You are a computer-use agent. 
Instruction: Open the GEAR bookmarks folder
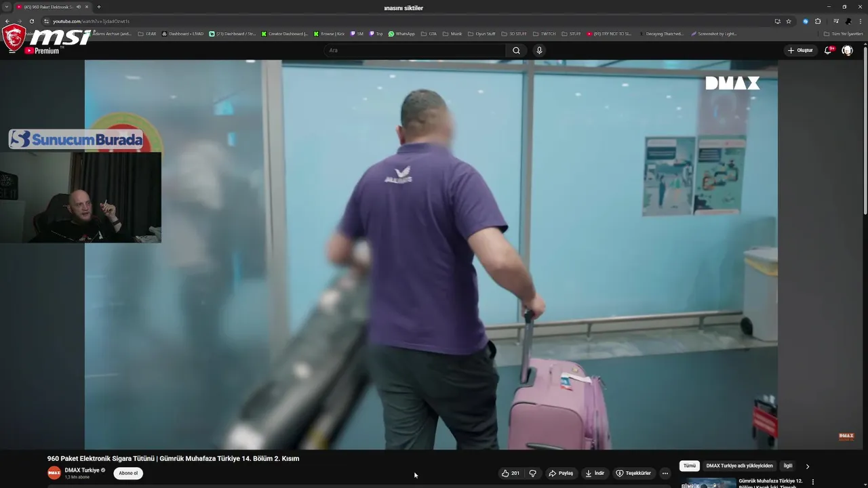coord(147,33)
